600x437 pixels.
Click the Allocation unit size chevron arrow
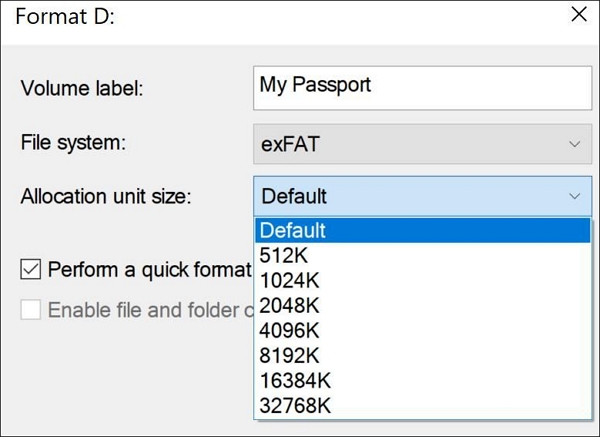(x=574, y=196)
